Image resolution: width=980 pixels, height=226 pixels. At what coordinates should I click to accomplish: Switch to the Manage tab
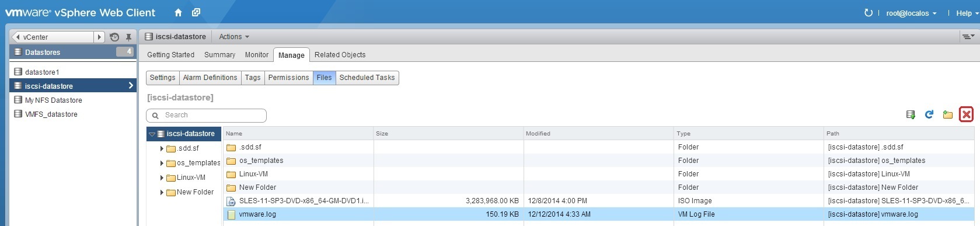point(291,55)
